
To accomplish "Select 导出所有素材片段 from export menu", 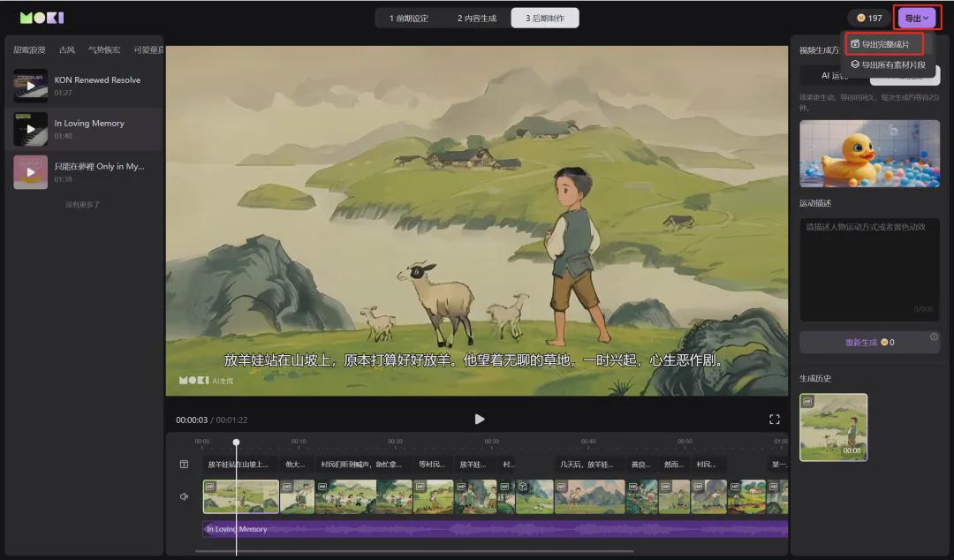I will (x=887, y=62).
